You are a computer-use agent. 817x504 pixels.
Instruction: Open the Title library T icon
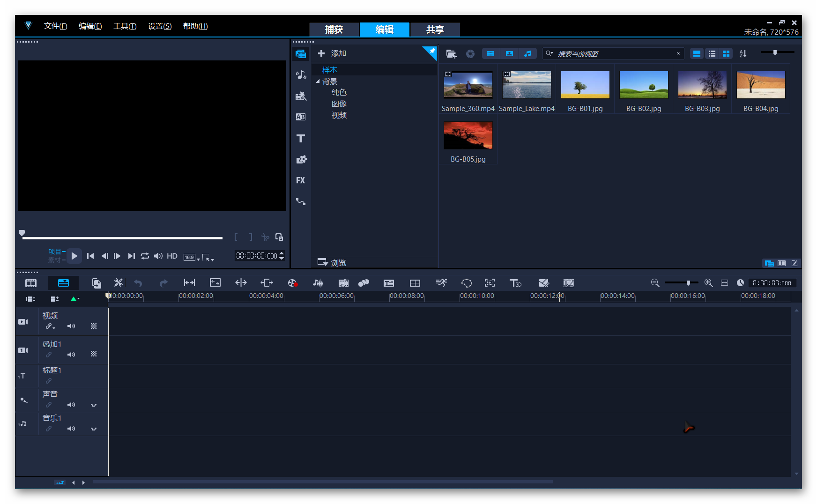[x=301, y=138]
